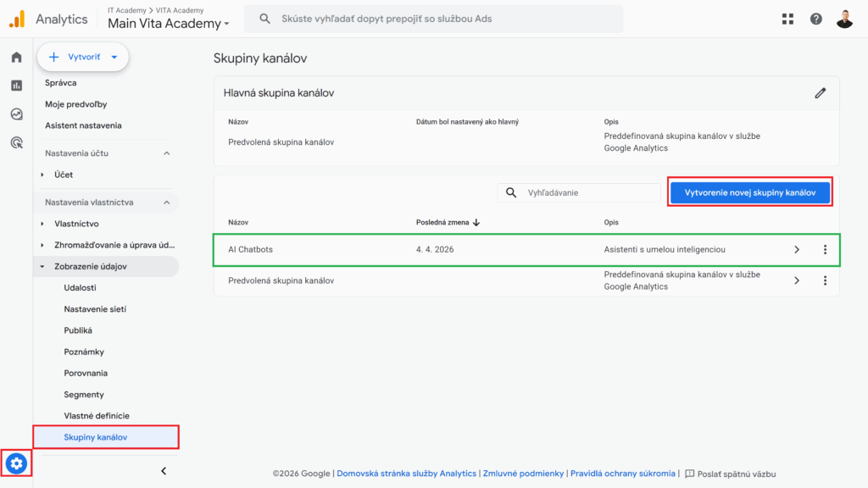The height and width of the screenshot is (488, 868).
Task: Click the Poslať spätnú väzbu feedback icon
Action: pyautogui.click(x=690, y=474)
